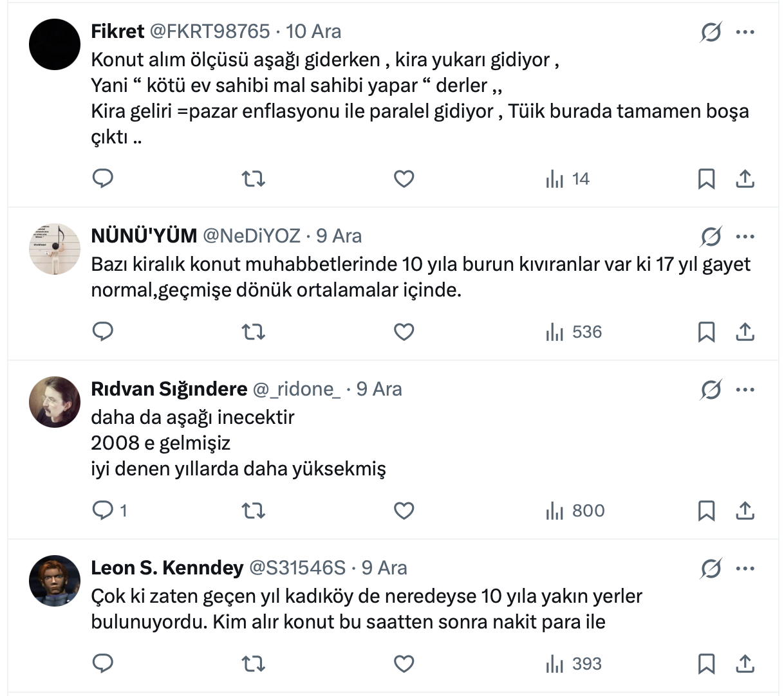Image resolution: width=784 pixels, height=696 pixels.
Task: Open replies on Rıdvan Sığındere's tweet
Action: click(103, 511)
